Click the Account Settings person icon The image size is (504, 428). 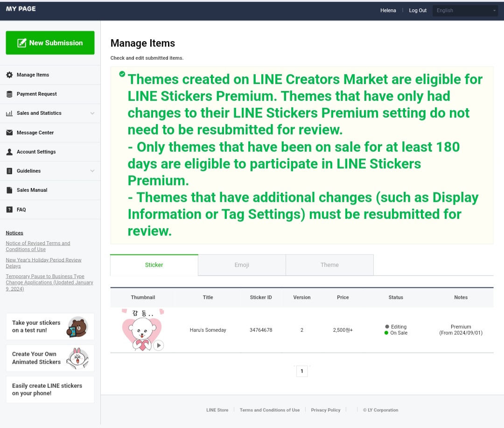pyautogui.click(x=9, y=152)
